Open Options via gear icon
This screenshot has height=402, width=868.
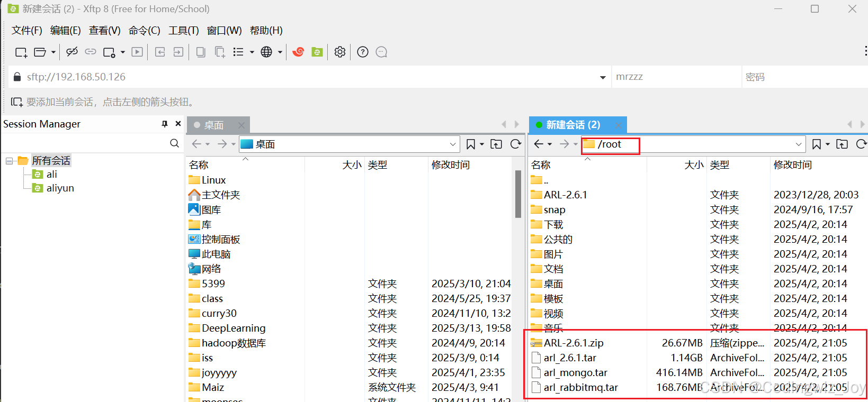point(340,52)
